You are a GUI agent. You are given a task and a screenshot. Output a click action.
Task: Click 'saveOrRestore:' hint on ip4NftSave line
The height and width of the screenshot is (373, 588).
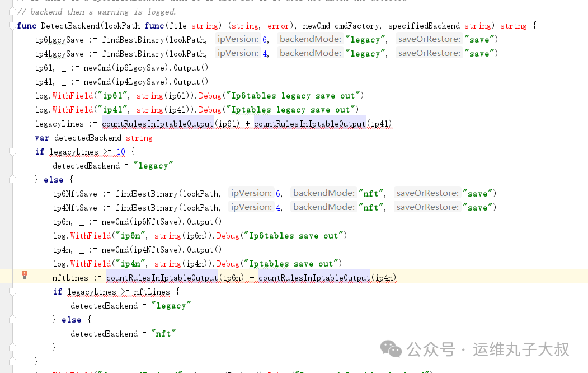427,207
